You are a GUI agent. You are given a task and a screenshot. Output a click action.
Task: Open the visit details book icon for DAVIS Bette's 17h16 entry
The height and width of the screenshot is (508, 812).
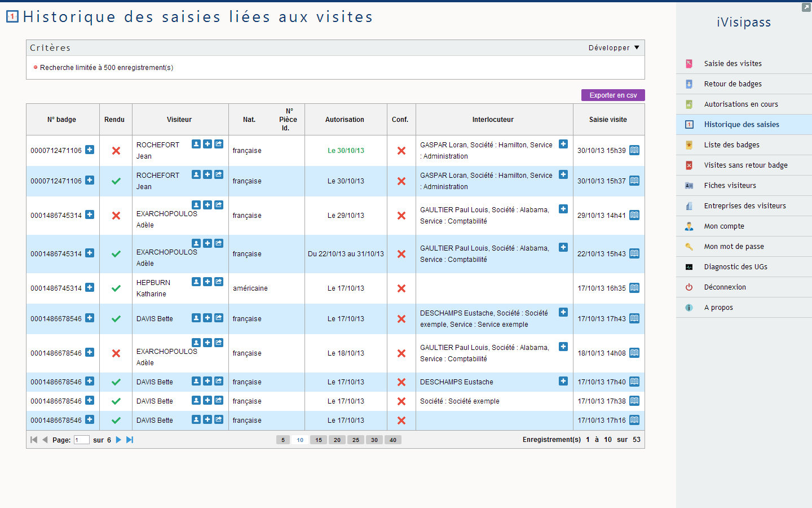point(634,420)
